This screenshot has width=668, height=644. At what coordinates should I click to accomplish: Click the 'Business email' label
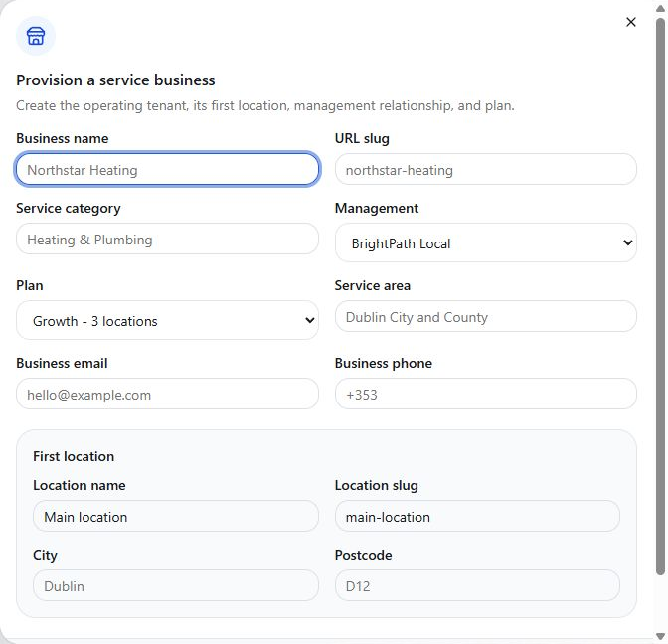coord(62,363)
